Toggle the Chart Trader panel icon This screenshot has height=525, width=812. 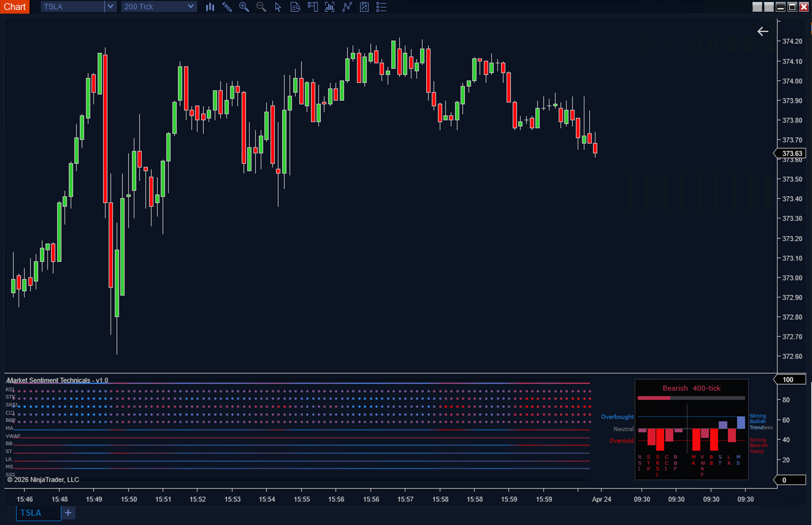[313, 7]
